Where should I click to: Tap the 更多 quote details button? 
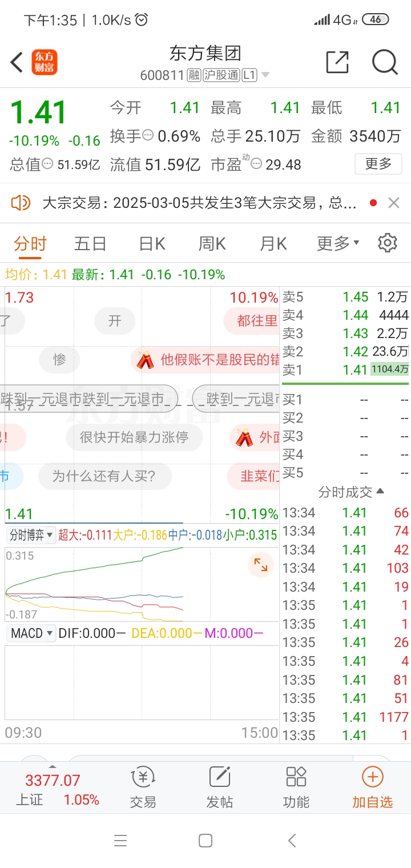(x=378, y=164)
